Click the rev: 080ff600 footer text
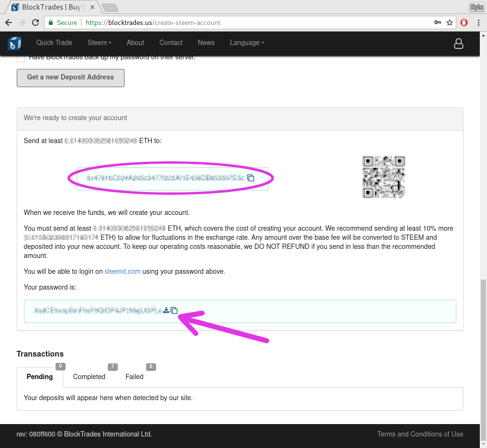The height and width of the screenshot is (448, 487). (84, 434)
